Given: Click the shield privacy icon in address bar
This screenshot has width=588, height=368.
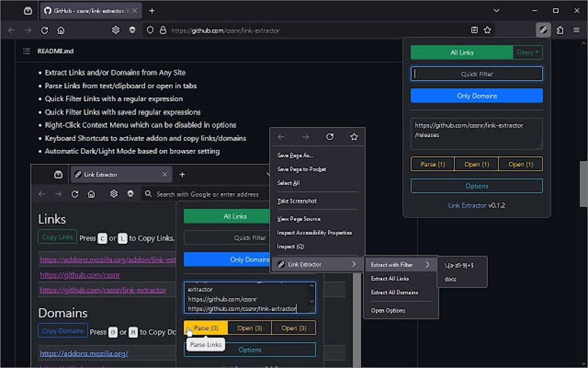Looking at the screenshot, I should (x=149, y=31).
